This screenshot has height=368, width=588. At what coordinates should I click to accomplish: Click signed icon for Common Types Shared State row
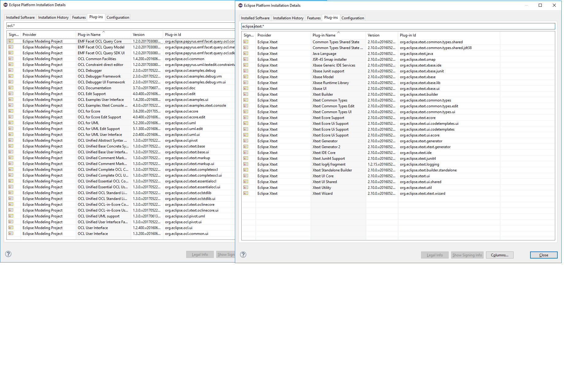click(x=246, y=42)
